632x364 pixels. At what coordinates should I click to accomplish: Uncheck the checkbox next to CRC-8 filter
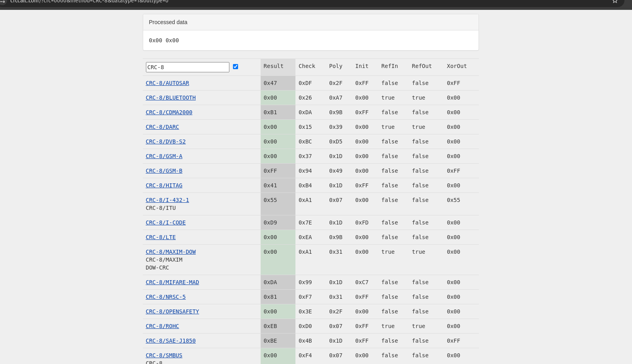coord(235,67)
